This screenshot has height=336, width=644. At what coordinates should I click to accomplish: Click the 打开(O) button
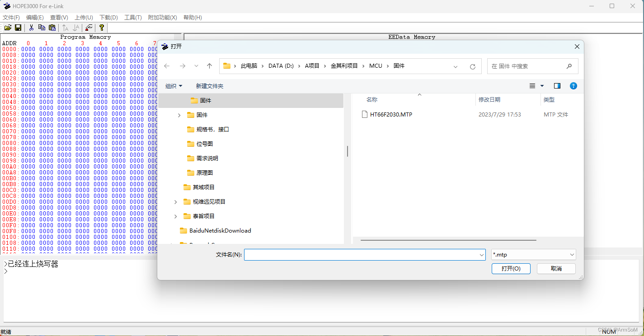[x=511, y=269]
